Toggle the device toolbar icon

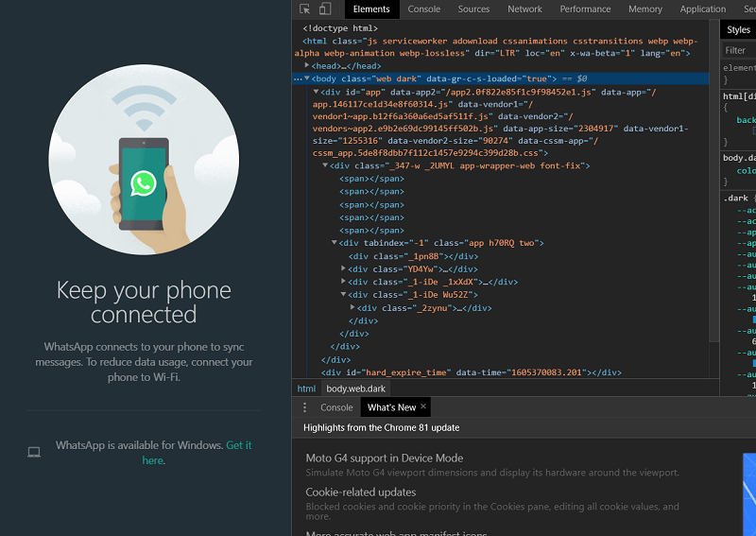click(325, 9)
